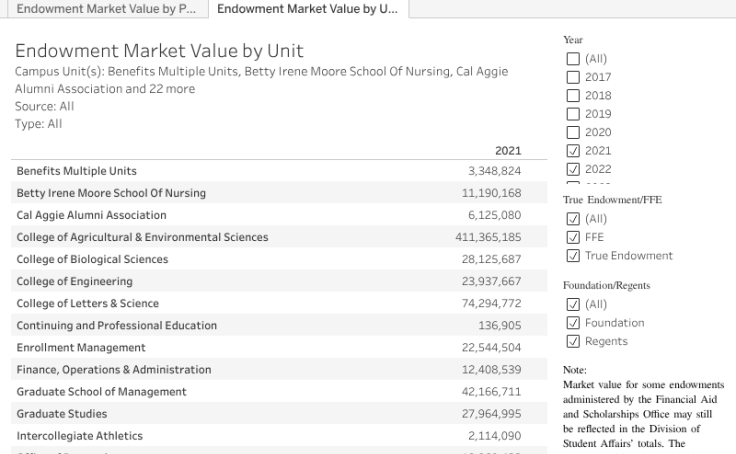Check the Year (All) checkbox
Viewport: 736px width, 454px height.
(x=572, y=58)
